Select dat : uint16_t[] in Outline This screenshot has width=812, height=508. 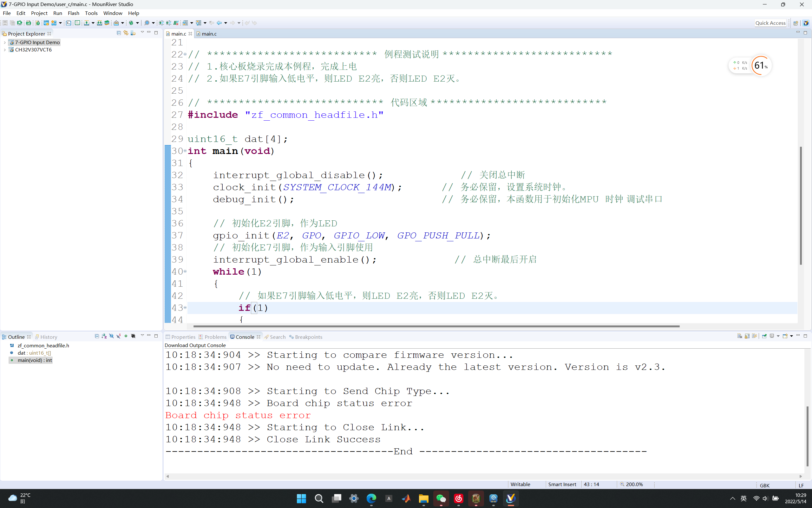pyautogui.click(x=30, y=353)
